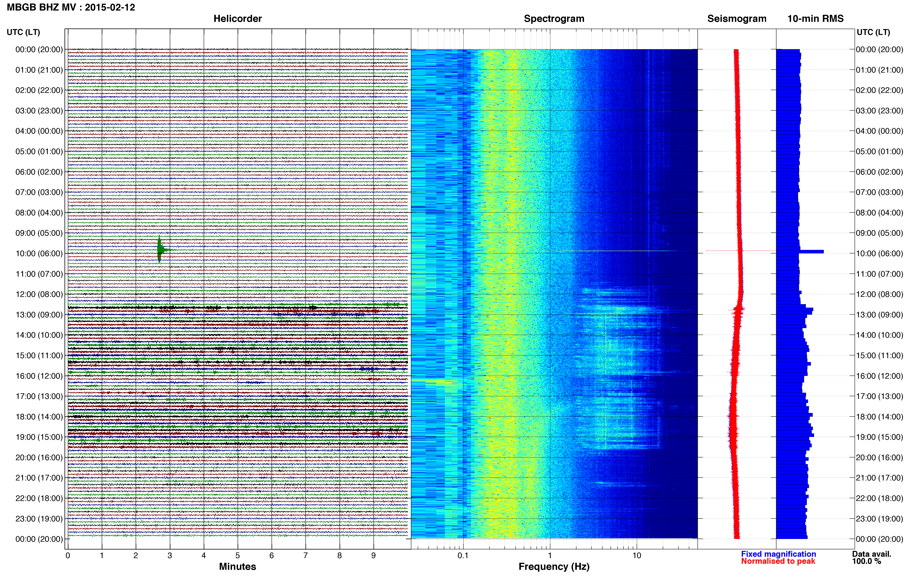Click the 'Fixed magnification' legend text
The image size is (924, 578).
pyautogui.click(x=778, y=554)
